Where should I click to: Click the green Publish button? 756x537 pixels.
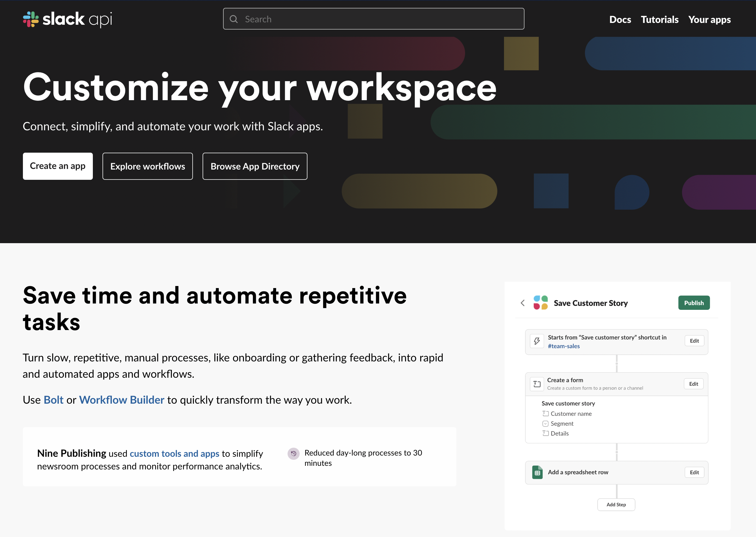click(x=694, y=303)
